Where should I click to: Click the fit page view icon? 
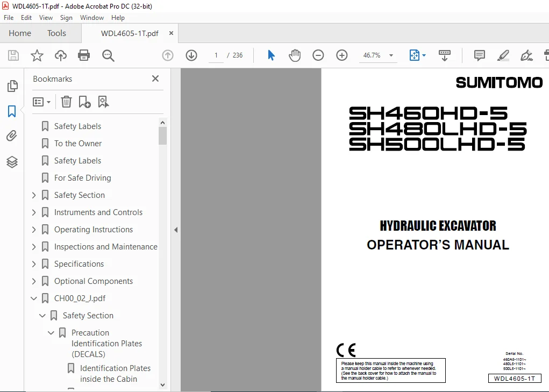(414, 55)
